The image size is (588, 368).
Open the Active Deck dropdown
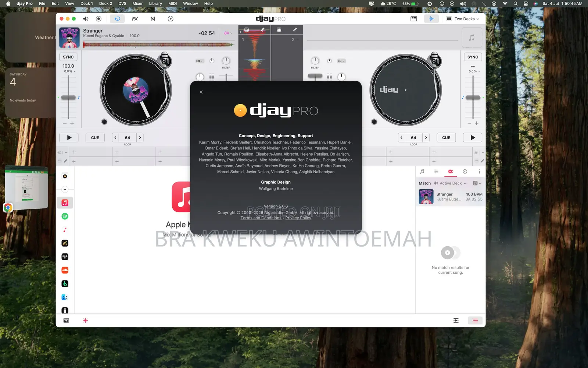pyautogui.click(x=450, y=183)
